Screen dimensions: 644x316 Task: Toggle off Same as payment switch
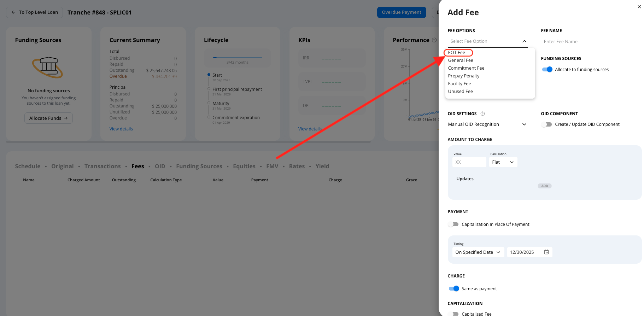[x=454, y=289]
